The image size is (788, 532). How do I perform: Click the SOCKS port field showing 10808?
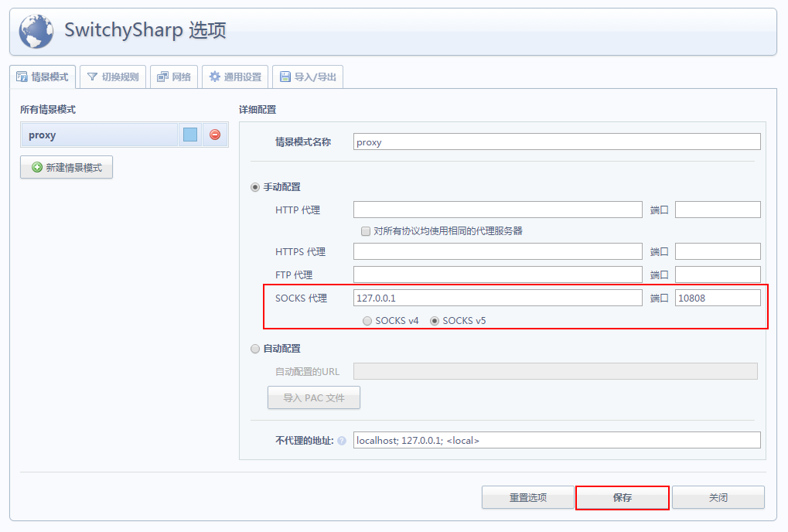[x=718, y=298]
